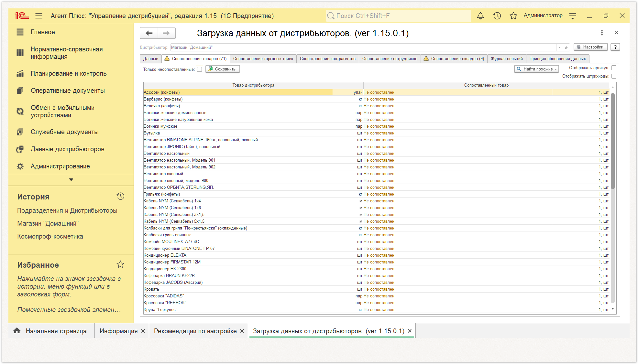The image size is (638, 364).
Task: Click Сопоставленный товар column header
Action: click(486, 85)
